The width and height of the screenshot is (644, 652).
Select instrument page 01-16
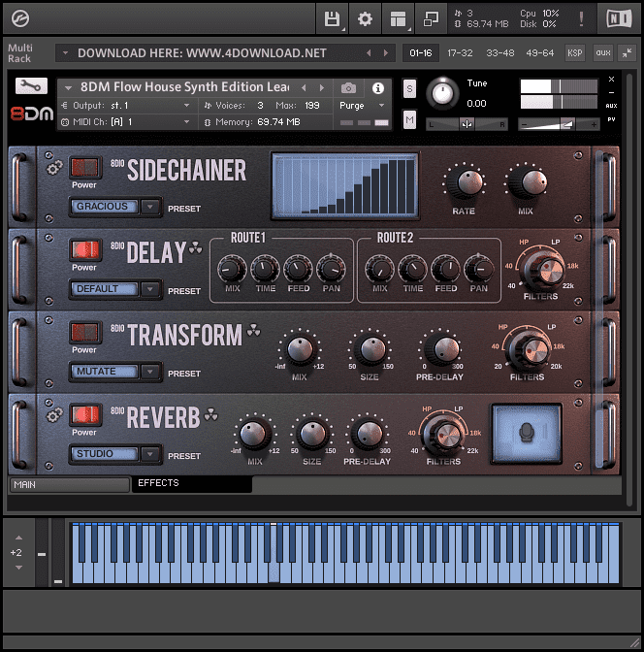(x=421, y=52)
